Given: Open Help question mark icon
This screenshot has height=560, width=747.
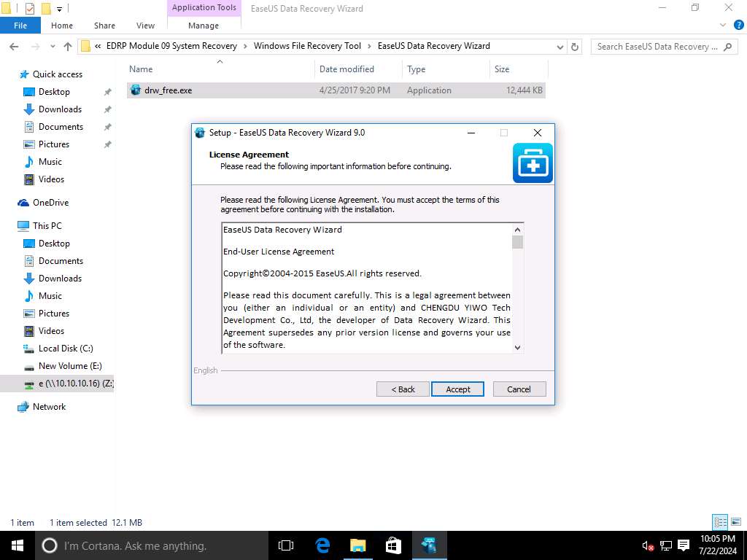Looking at the screenshot, I should [x=738, y=26].
